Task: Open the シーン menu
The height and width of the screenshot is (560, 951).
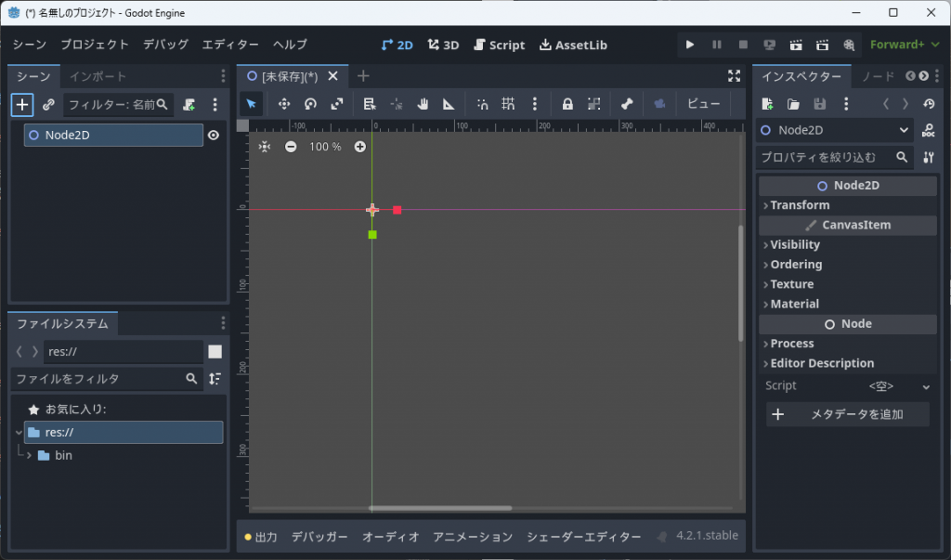Action: 30,45
